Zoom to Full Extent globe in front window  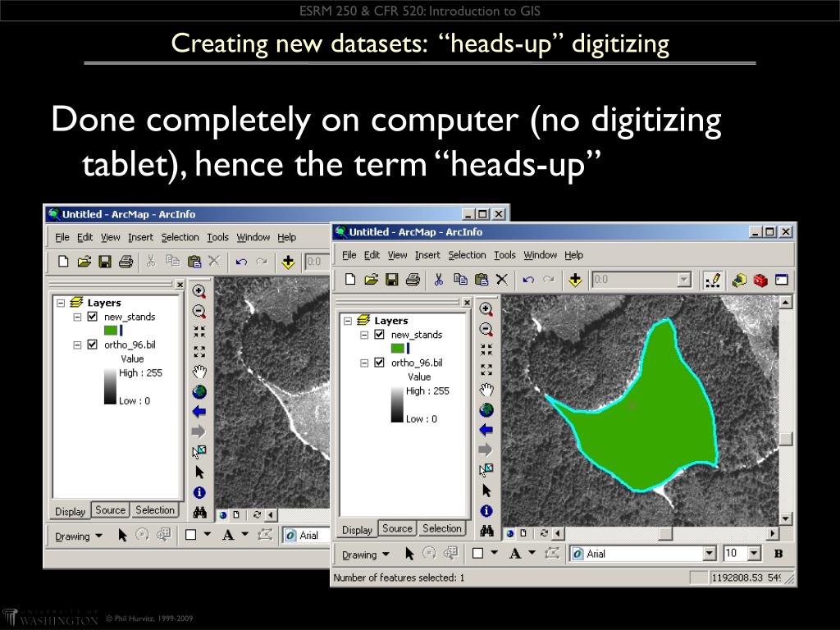pyautogui.click(x=486, y=410)
